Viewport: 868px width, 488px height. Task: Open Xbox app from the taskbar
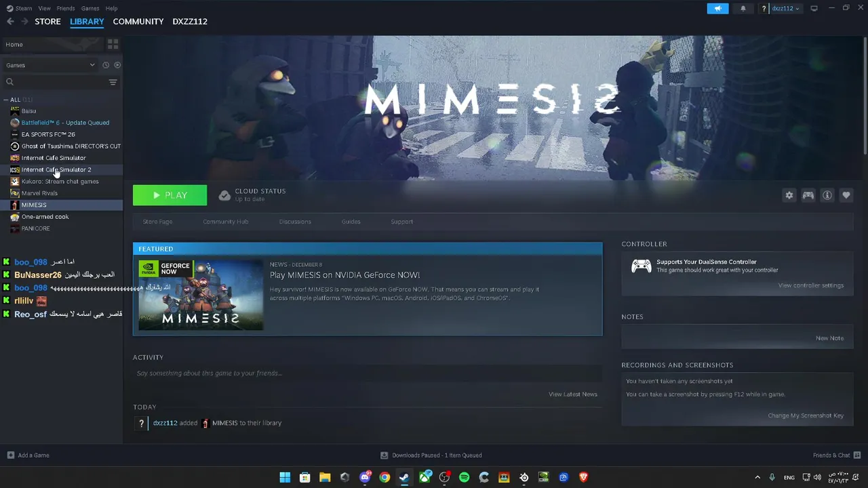tap(425, 477)
